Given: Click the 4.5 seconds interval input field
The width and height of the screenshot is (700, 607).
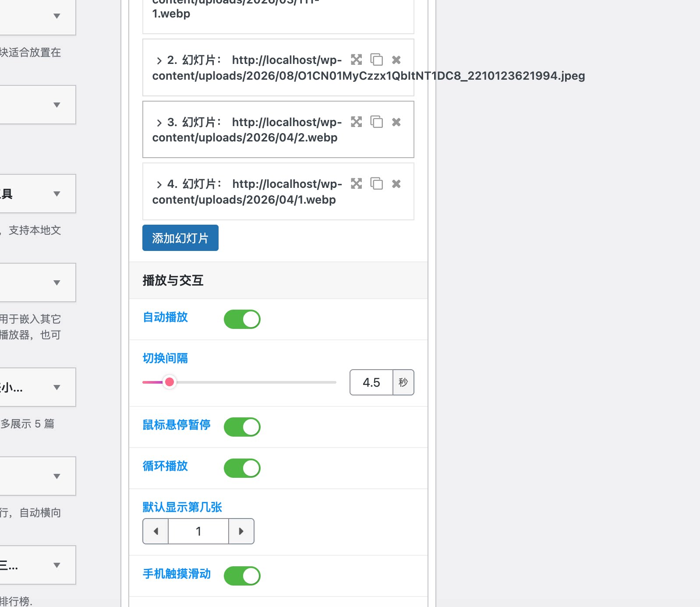Looking at the screenshot, I should click(371, 382).
